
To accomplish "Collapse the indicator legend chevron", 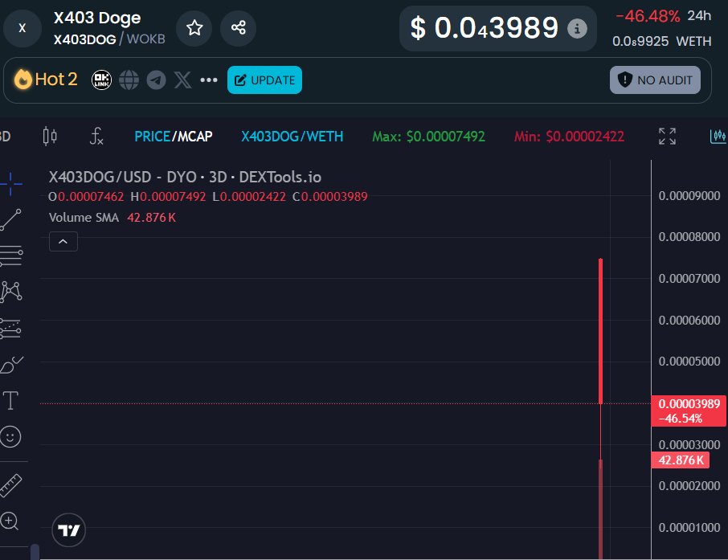I will coord(63,242).
